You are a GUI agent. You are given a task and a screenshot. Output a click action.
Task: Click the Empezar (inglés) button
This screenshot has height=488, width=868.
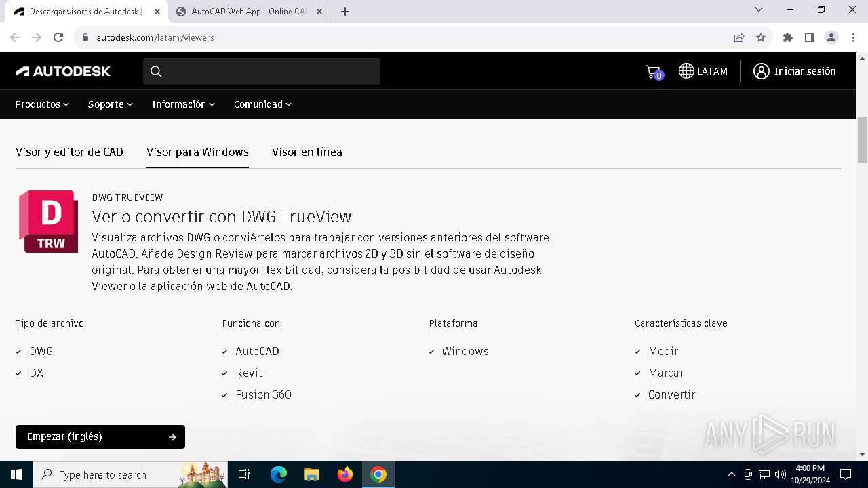coord(100,437)
